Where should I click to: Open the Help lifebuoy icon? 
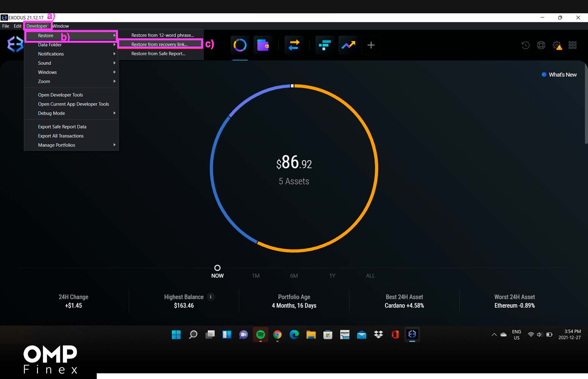pyautogui.click(x=541, y=45)
